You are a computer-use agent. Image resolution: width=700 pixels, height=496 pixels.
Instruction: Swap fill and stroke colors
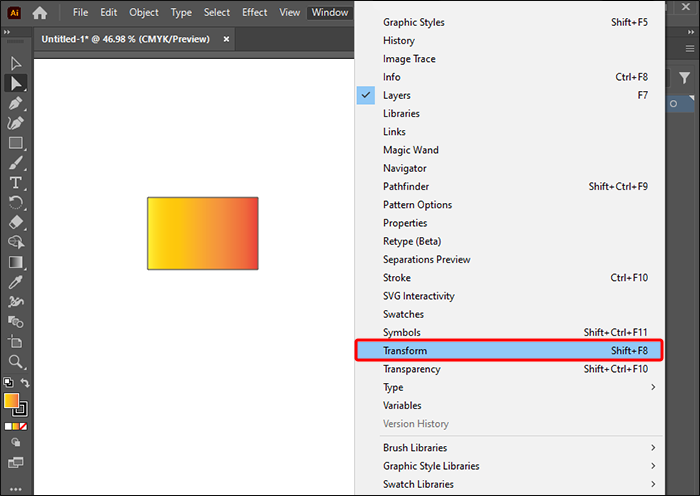[x=25, y=383]
